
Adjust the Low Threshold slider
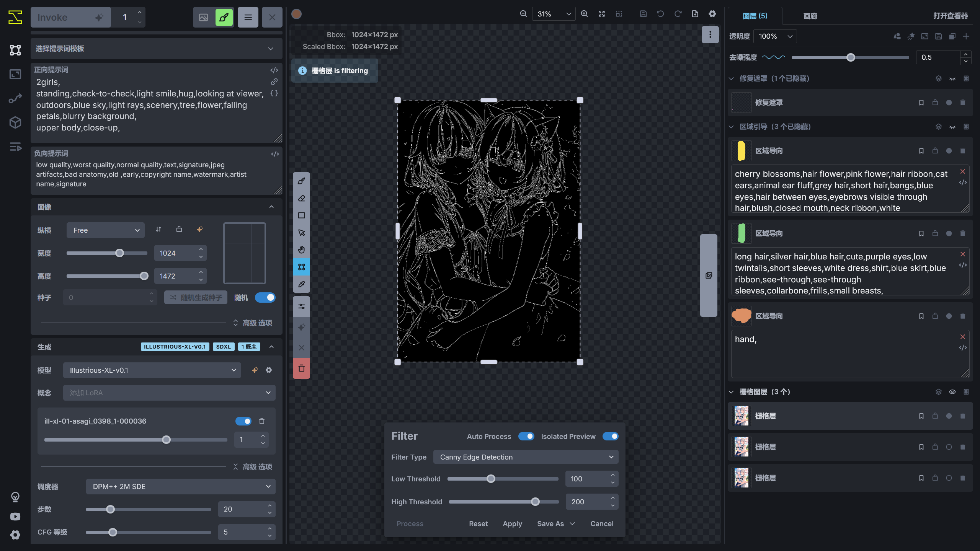pos(491,479)
